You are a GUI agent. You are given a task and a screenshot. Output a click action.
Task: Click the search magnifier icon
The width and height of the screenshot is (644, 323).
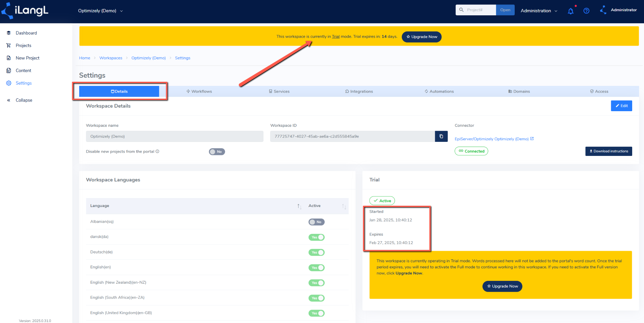(461, 10)
